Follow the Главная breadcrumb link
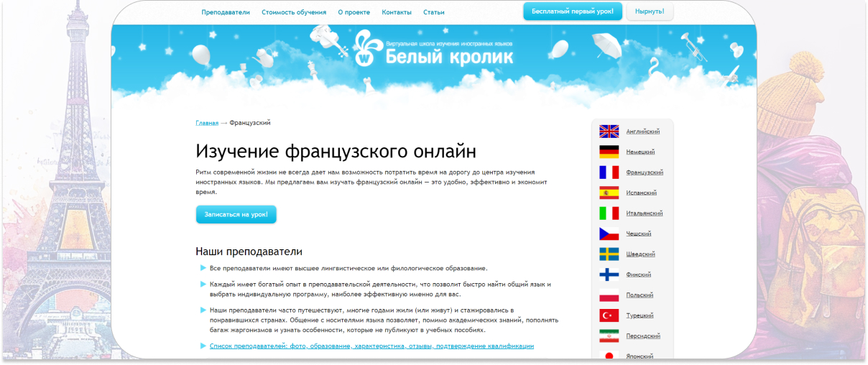This screenshot has width=868, height=365. (x=207, y=123)
